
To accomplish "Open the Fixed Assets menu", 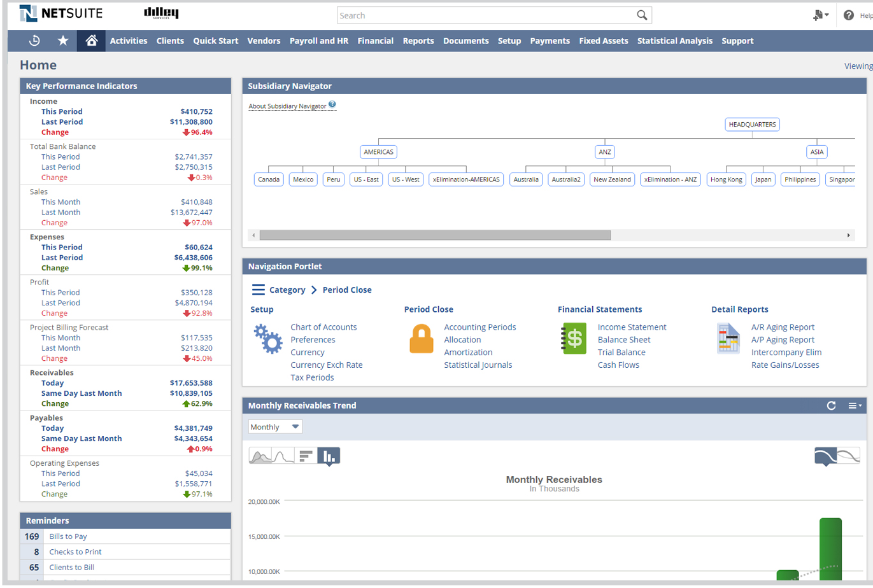I will click(604, 41).
